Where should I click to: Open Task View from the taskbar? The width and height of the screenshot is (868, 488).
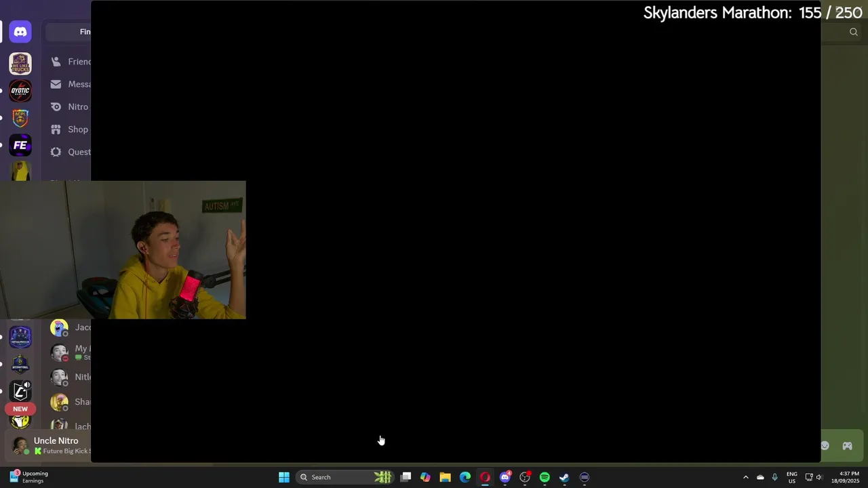[x=406, y=477]
